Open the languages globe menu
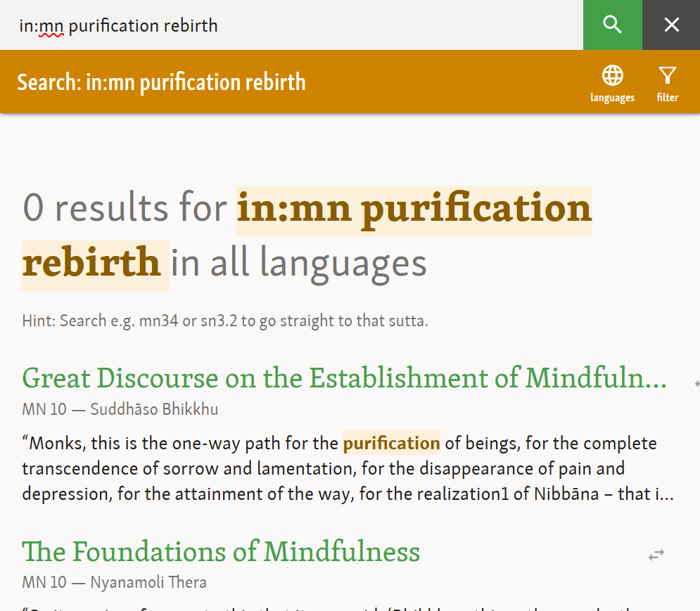Viewport: 700px width, 611px height. tap(613, 84)
